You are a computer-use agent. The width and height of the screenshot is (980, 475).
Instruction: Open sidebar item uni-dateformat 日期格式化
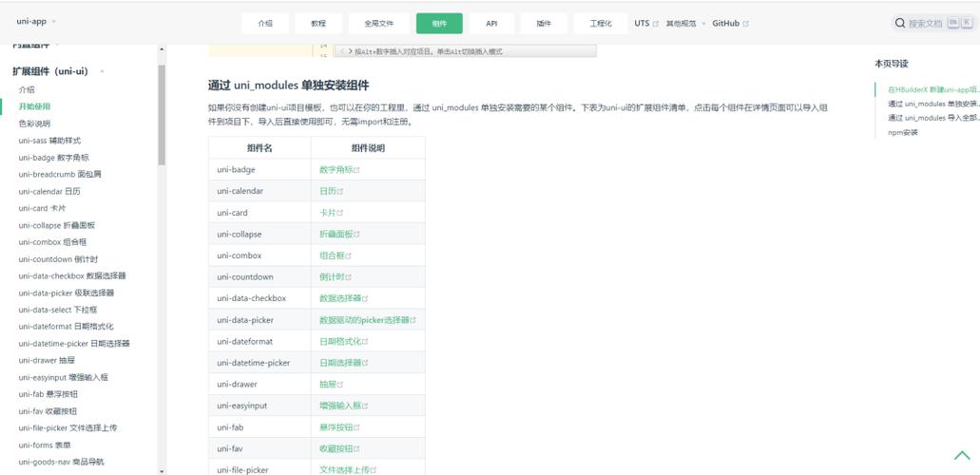pyautogui.click(x=67, y=326)
